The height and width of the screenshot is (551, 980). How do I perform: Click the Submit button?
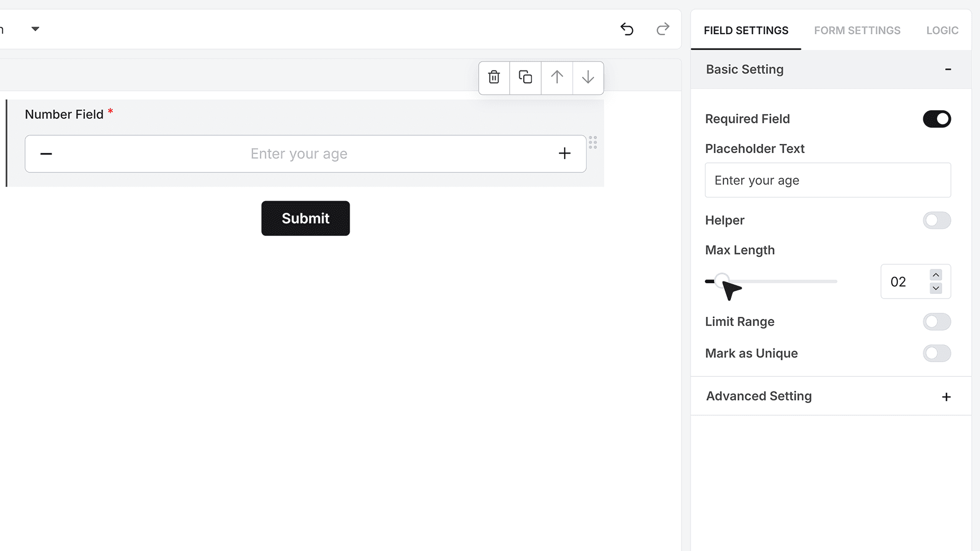pos(305,218)
